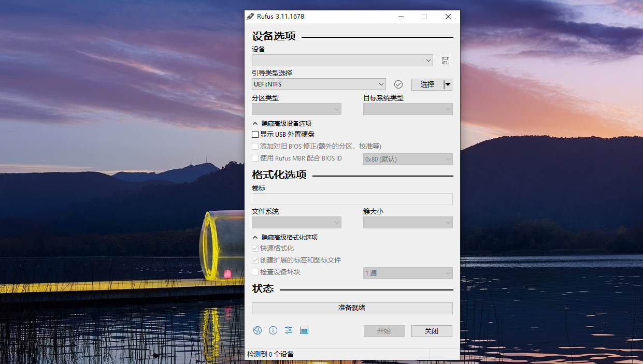Click the 卷标 input field
The width and height of the screenshot is (643, 364).
tap(352, 199)
